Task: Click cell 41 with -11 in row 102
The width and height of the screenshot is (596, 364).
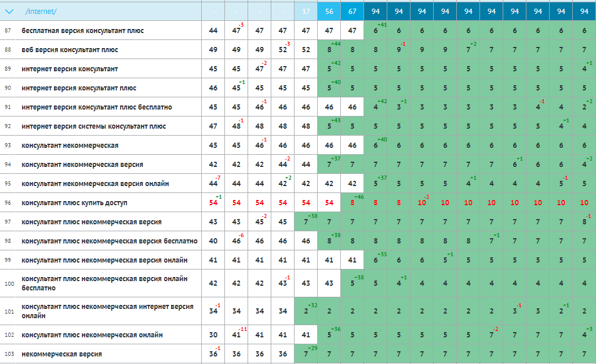Action: coord(237,335)
